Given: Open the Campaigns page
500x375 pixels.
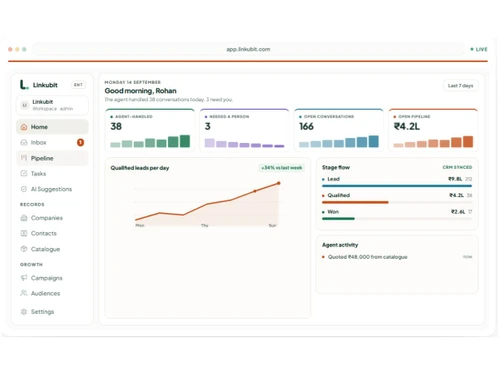Looking at the screenshot, I should click(x=52, y=278).
